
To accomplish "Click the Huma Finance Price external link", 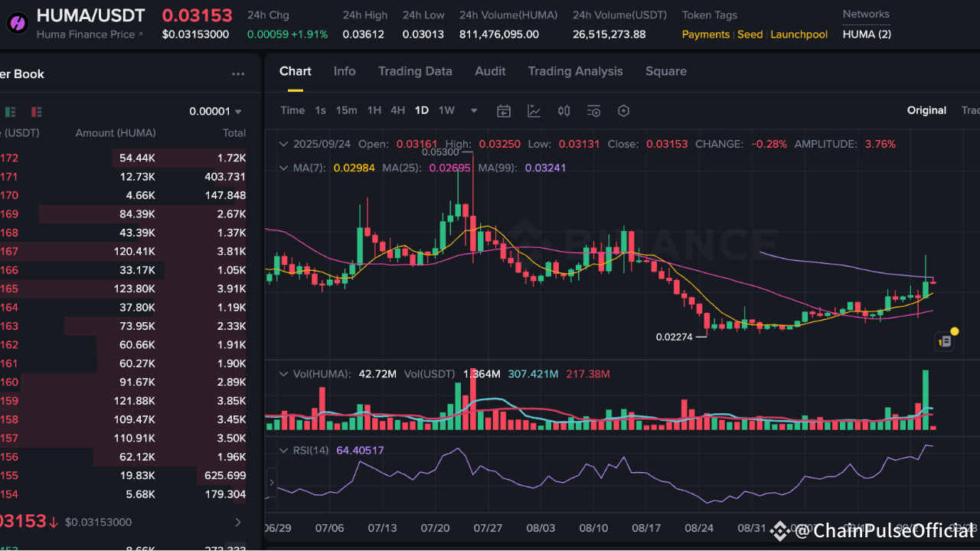I will pos(90,34).
